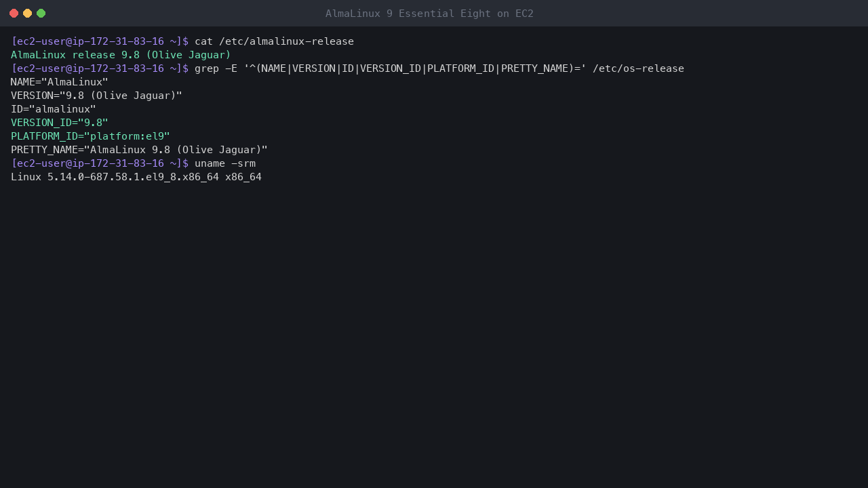
Task: Click the grep regex pattern starting with '^(NAME|VERSION'
Action: tap(415, 68)
